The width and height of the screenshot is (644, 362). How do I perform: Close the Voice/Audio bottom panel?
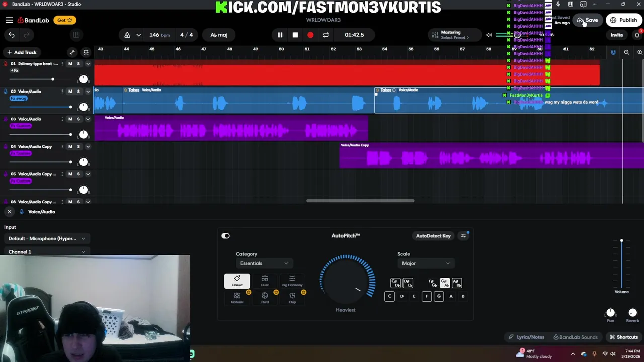pyautogui.click(x=9, y=212)
